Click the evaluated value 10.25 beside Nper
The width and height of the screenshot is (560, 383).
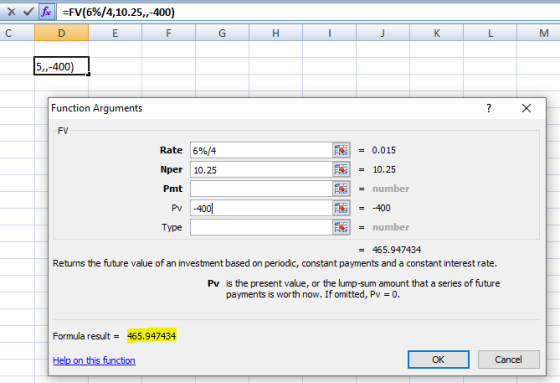point(384,169)
